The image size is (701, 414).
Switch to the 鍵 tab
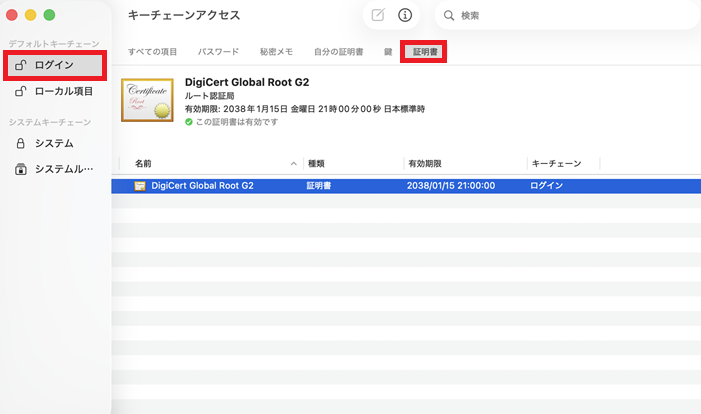pyautogui.click(x=387, y=50)
